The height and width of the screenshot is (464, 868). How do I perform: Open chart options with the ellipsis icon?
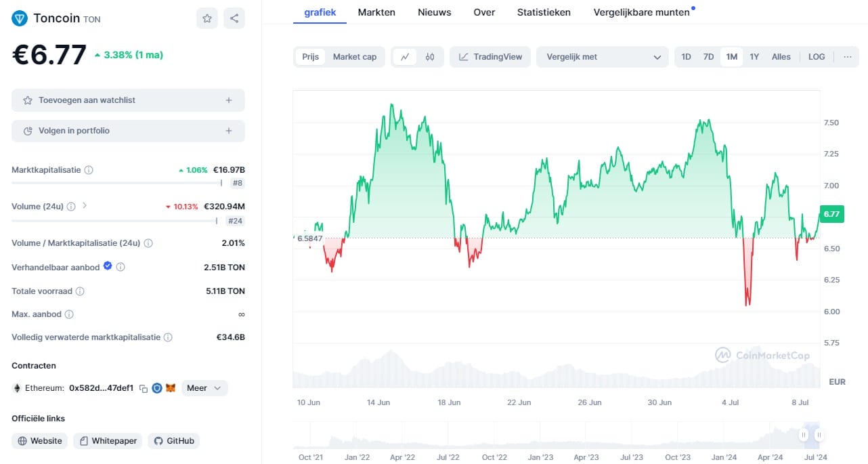(x=847, y=57)
